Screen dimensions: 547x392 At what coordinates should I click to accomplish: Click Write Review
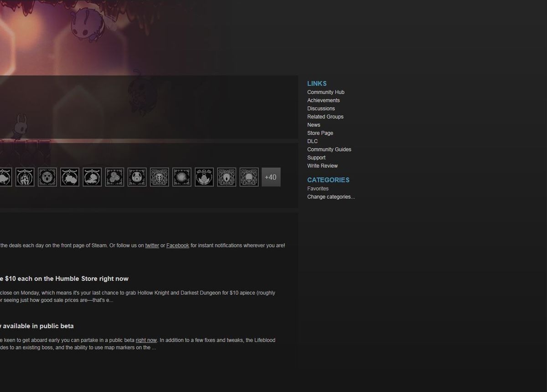(322, 166)
